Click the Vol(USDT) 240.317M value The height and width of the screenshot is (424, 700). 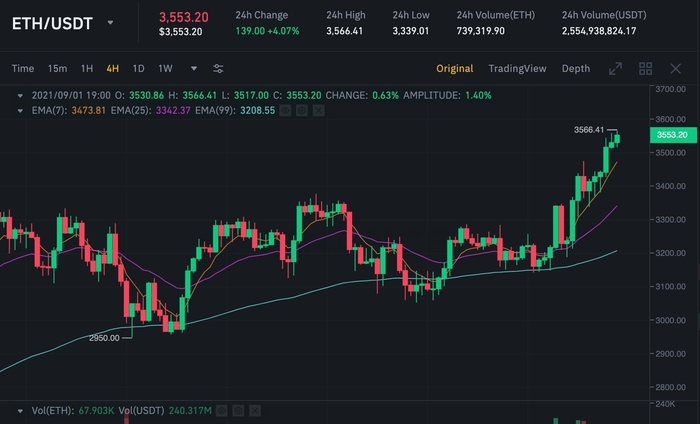click(x=190, y=410)
